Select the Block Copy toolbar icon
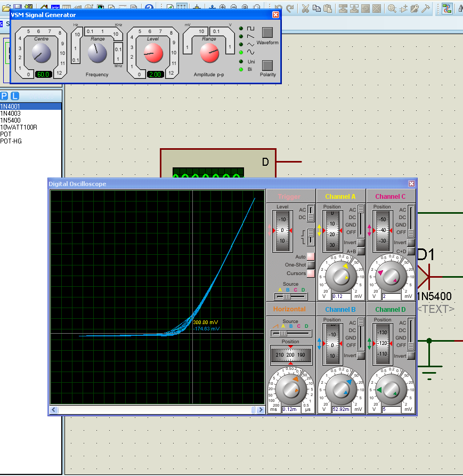 click(343, 8)
